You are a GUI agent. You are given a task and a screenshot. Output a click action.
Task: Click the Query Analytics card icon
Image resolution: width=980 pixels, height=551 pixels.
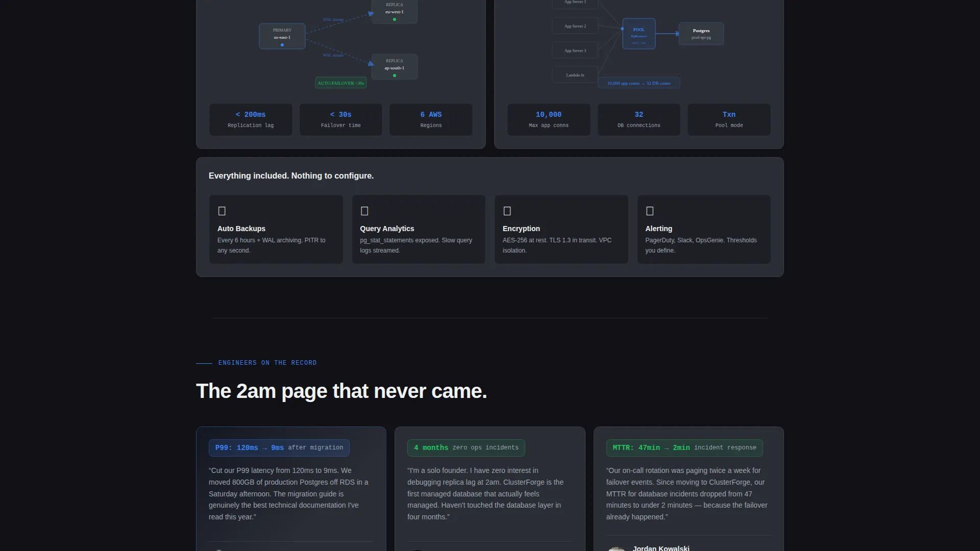click(364, 211)
